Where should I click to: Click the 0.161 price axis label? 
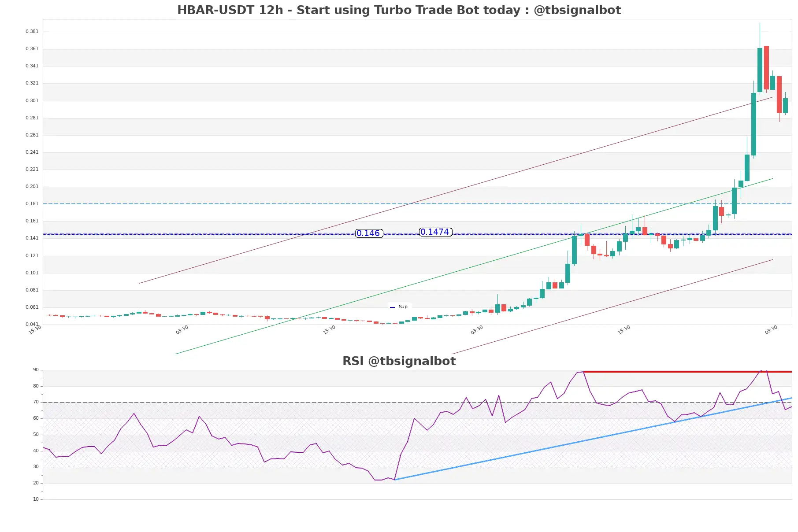[32, 221]
